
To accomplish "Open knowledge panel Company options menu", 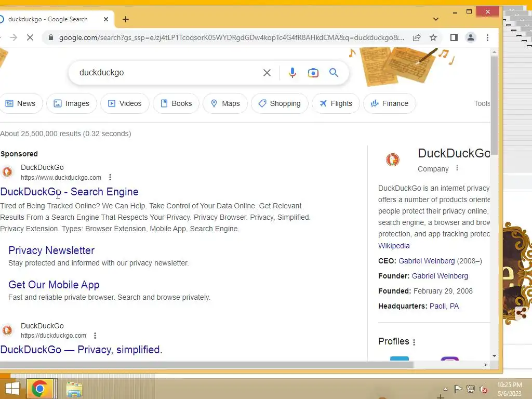I will [457, 168].
